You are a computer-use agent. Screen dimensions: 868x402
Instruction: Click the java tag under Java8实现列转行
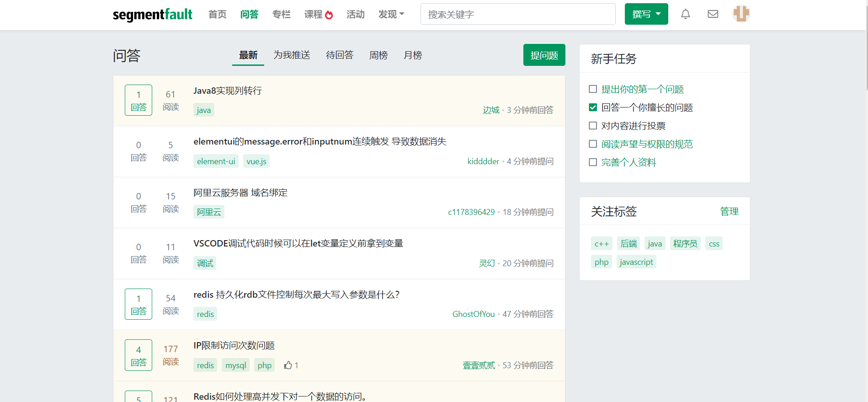(x=204, y=110)
